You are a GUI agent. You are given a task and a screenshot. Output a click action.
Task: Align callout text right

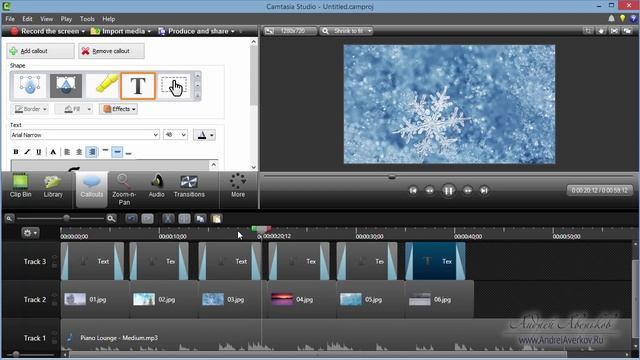[x=92, y=152]
